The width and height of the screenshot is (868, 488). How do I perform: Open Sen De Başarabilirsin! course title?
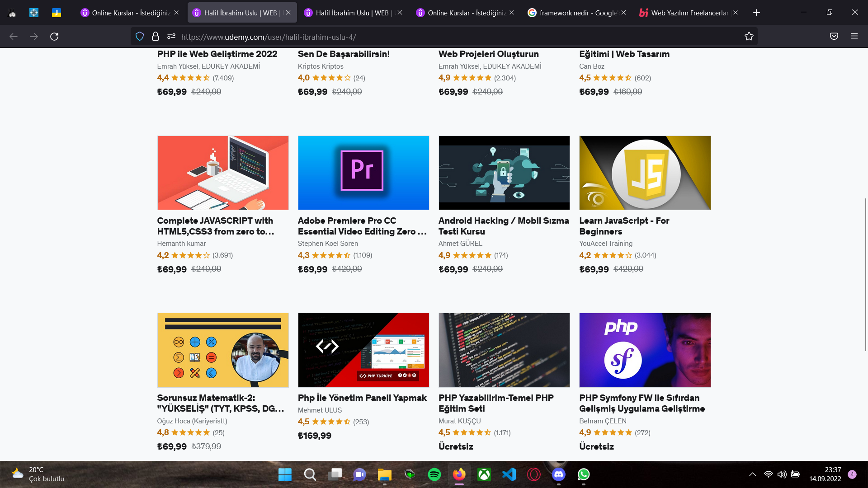coord(344,54)
